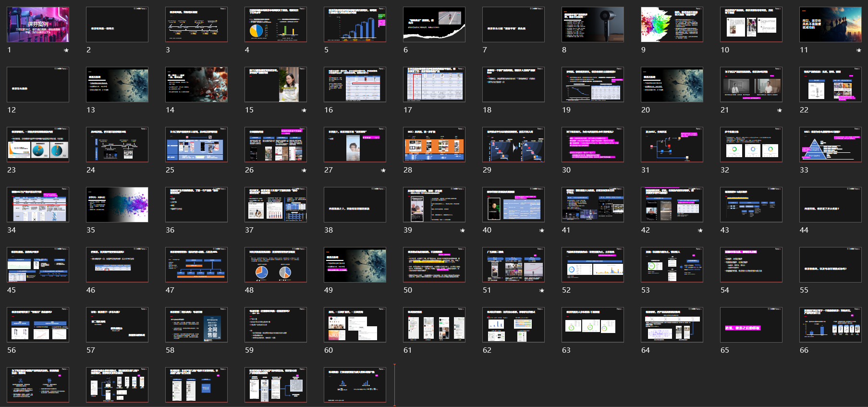Select the last slide thumbnail, slide 71

pyautogui.click(x=355, y=385)
